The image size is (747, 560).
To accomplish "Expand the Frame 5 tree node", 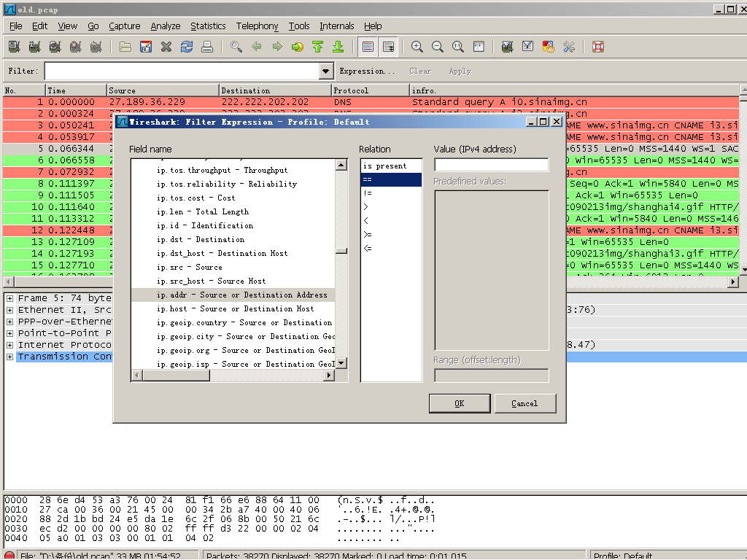I will point(9,298).
